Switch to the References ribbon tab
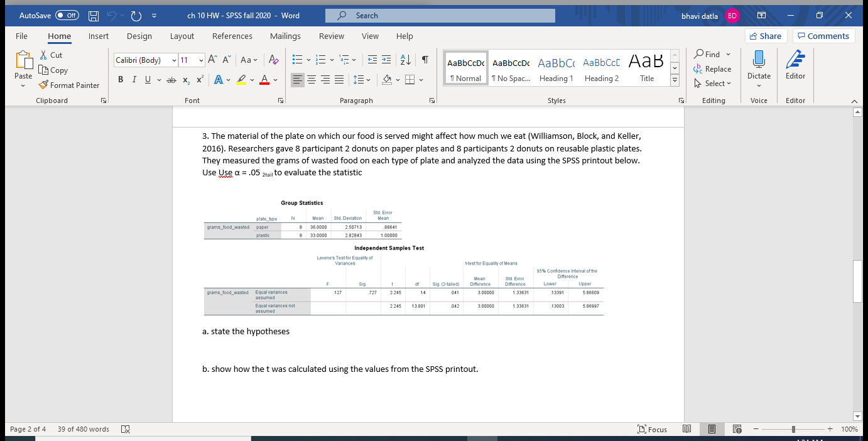 point(232,36)
